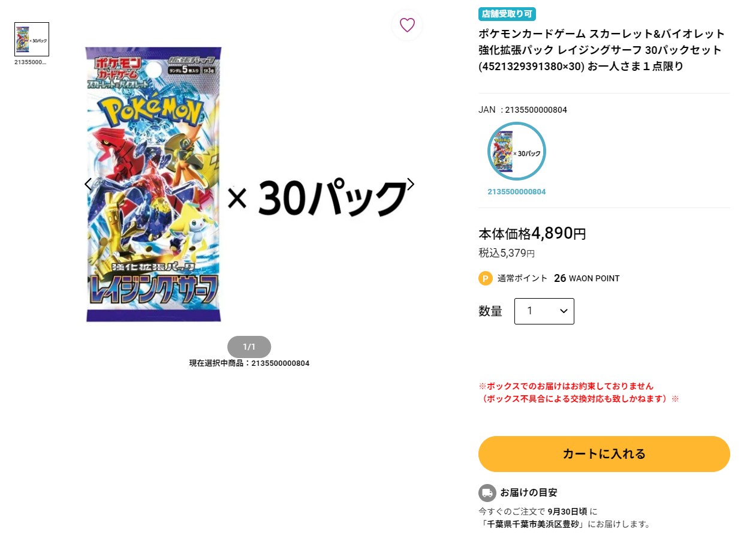Click the WAON point P coin icon
Screen dimensions: 756x535
tap(486, 278)
